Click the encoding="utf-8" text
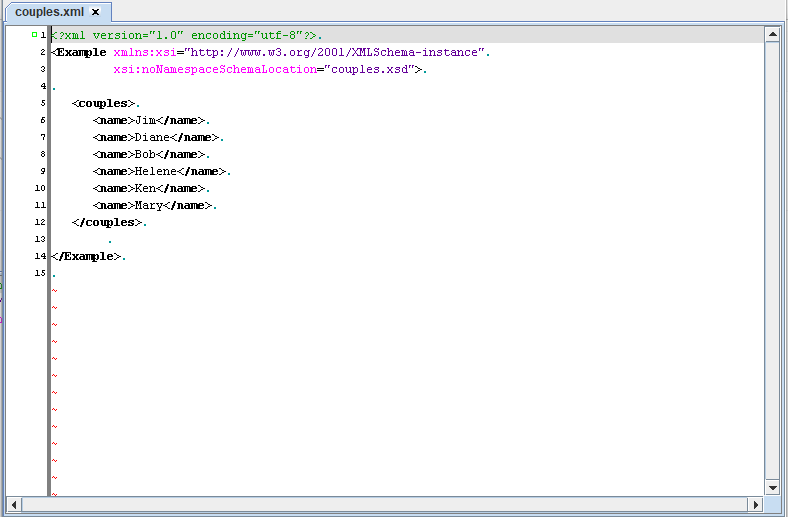Image resolution: width=788 pixels, height=517 pixels. pos(246,35)
